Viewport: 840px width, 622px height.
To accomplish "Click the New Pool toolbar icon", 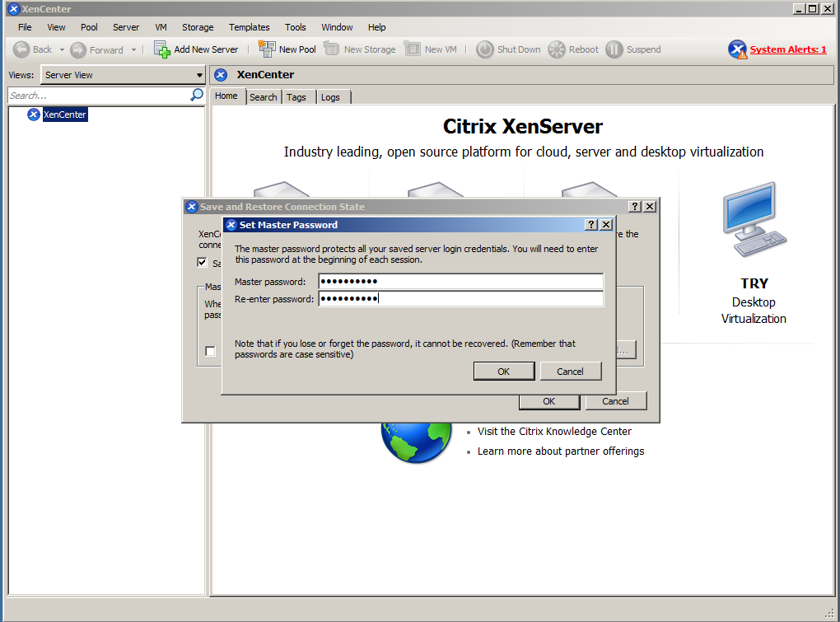I will coord(267,49).
